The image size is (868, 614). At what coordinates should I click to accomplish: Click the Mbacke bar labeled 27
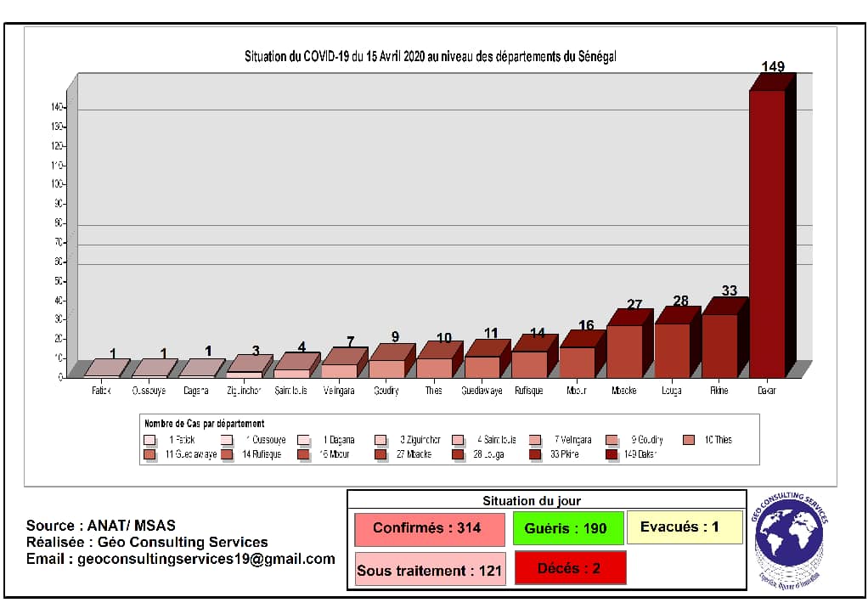(x=624, y=352)
